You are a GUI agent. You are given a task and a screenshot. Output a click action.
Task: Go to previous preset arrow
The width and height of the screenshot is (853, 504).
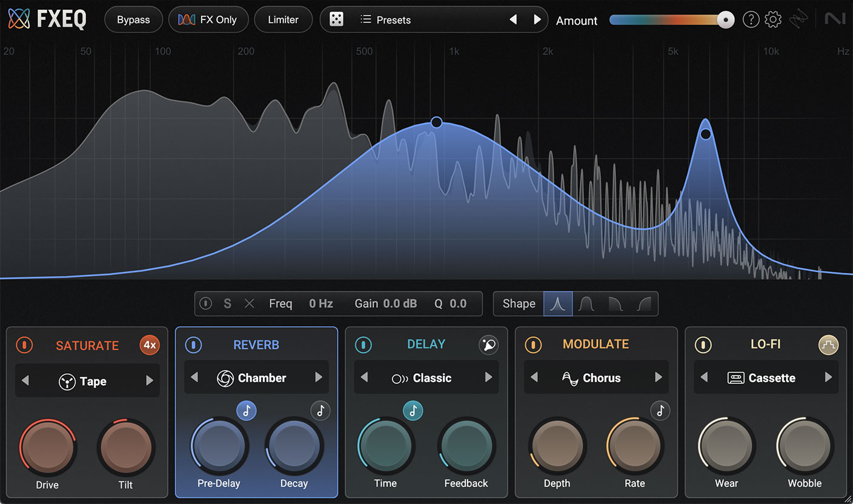click(x=513, y=20)
